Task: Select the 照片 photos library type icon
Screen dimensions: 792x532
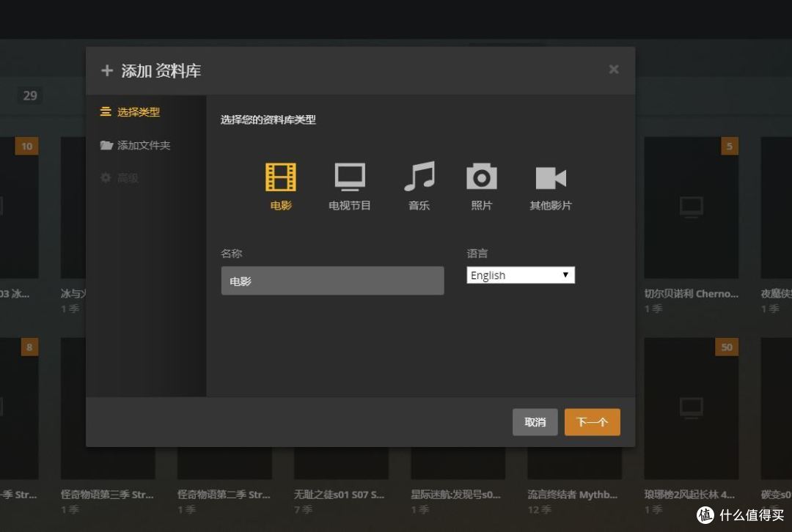Action: pyautogui.click(x=481, y=177)
